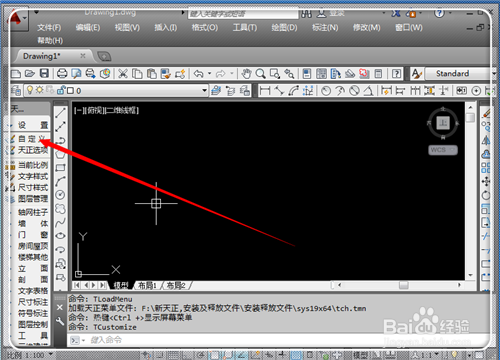
Task: Click the Publish icon
Action: pyautogui.click(x=90, y=73)
